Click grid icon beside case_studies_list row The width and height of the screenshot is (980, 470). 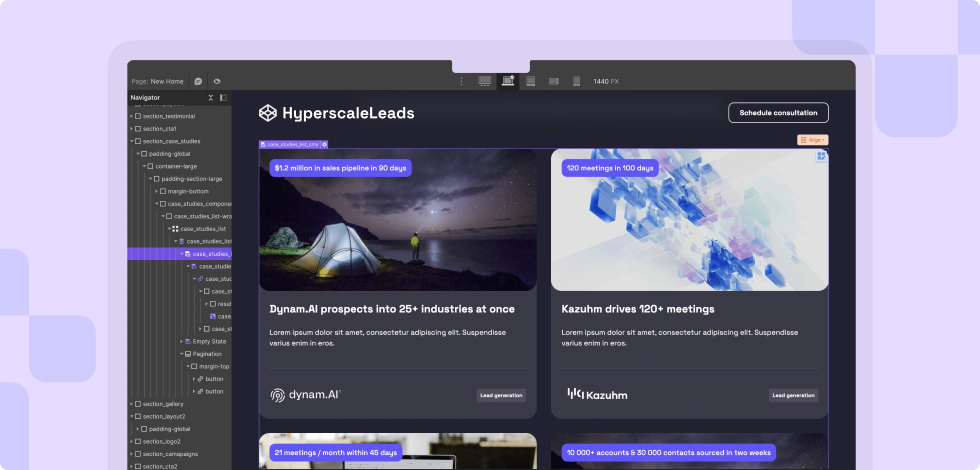click(175, 229)
